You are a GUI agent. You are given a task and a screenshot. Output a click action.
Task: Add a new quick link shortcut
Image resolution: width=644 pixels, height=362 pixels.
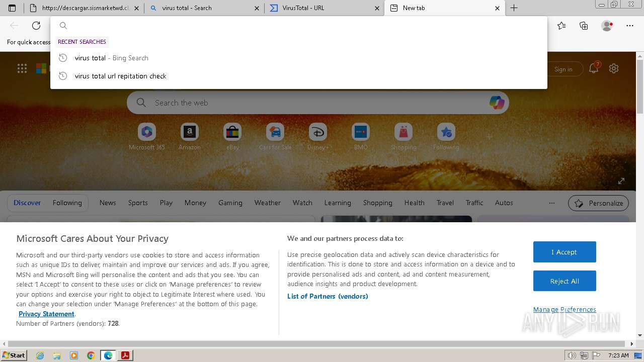[489, 136]
